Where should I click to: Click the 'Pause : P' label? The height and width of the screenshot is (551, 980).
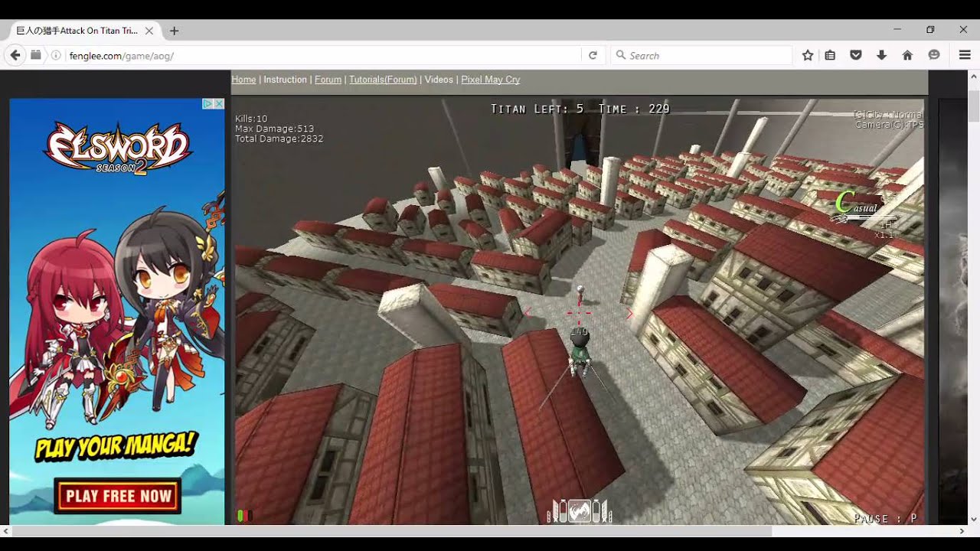click(x=886, y=518)
